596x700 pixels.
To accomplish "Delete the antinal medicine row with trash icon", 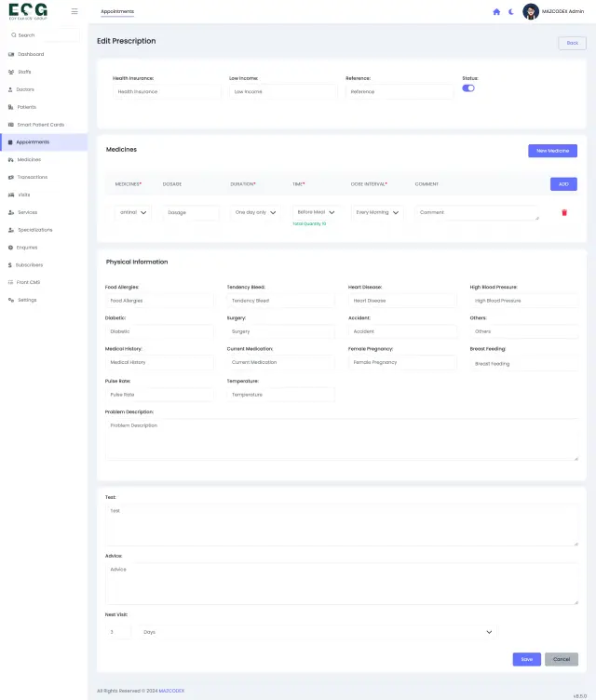I will pos(564,212).
